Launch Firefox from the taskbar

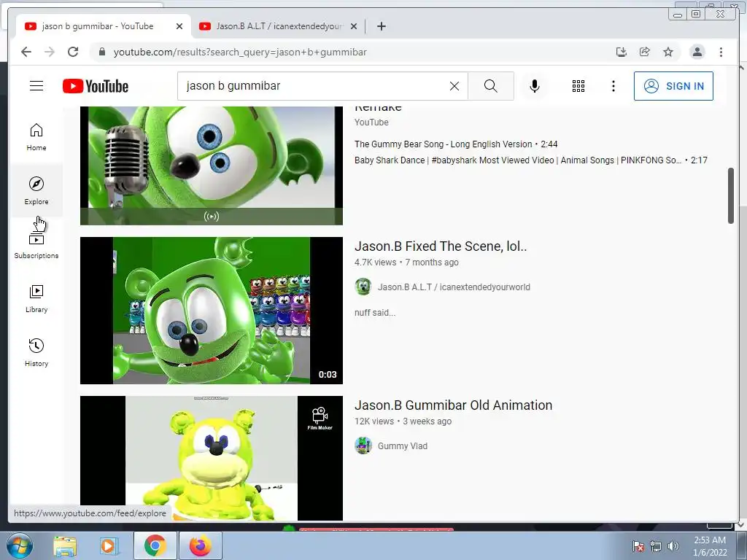pyautogui.click(x=200, y=545)
